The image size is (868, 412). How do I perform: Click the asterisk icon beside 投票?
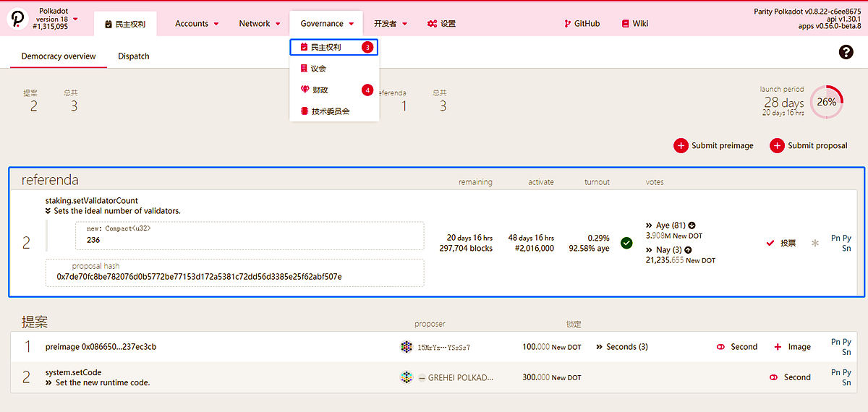[815, 243]
